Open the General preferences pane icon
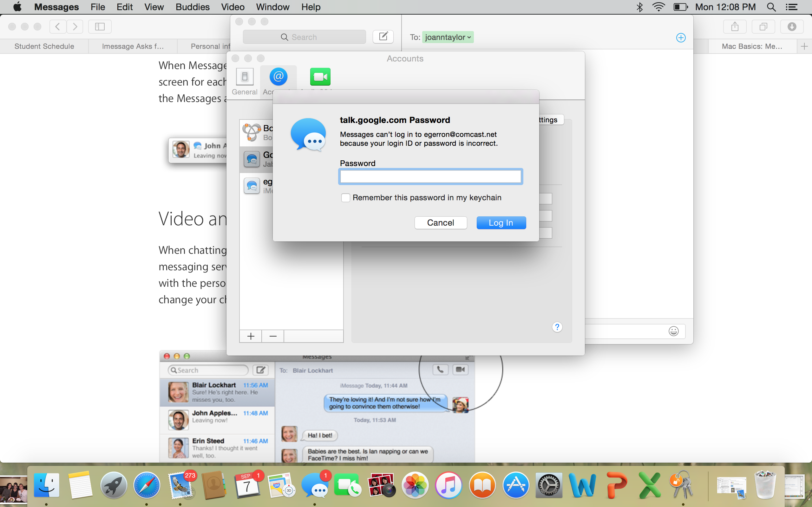The width and height of the screenshot is (812, 507). point(245,77)
